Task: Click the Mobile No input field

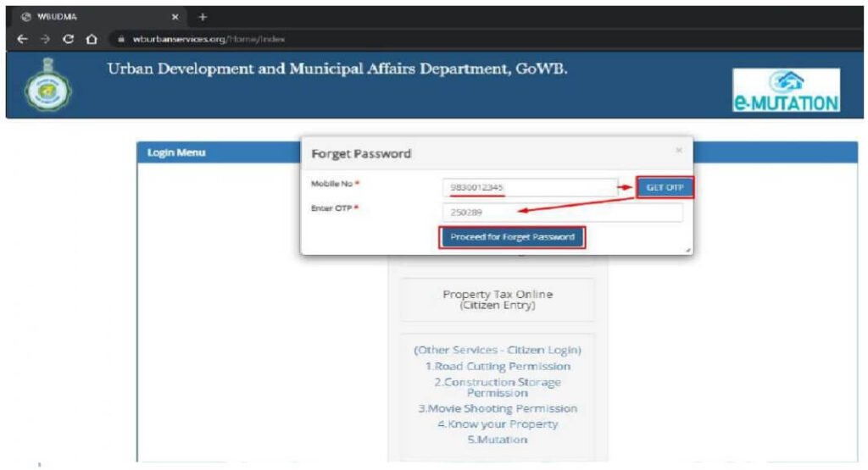Action: (530, 187)
